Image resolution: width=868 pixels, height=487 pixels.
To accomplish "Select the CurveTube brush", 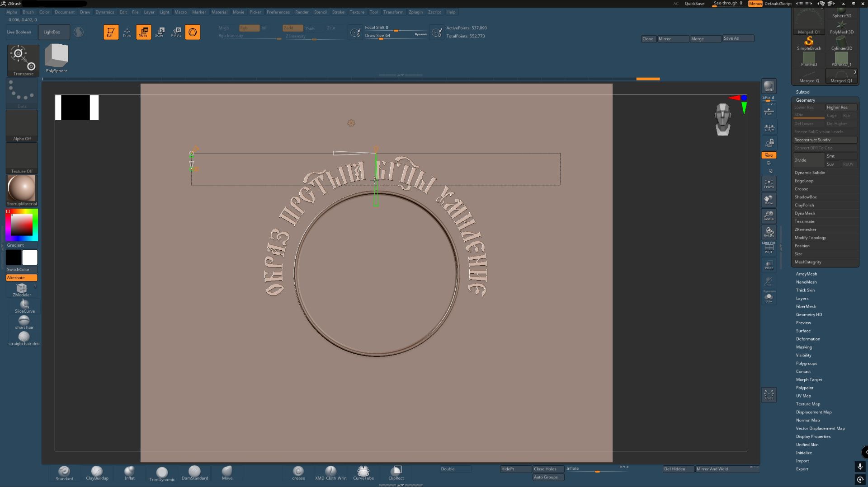I will pos(363,473).
